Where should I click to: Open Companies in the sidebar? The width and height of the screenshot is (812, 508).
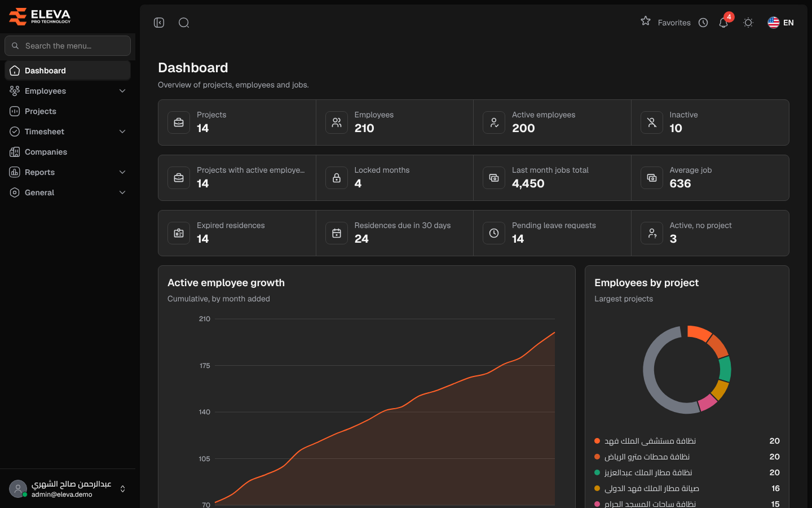68,152
